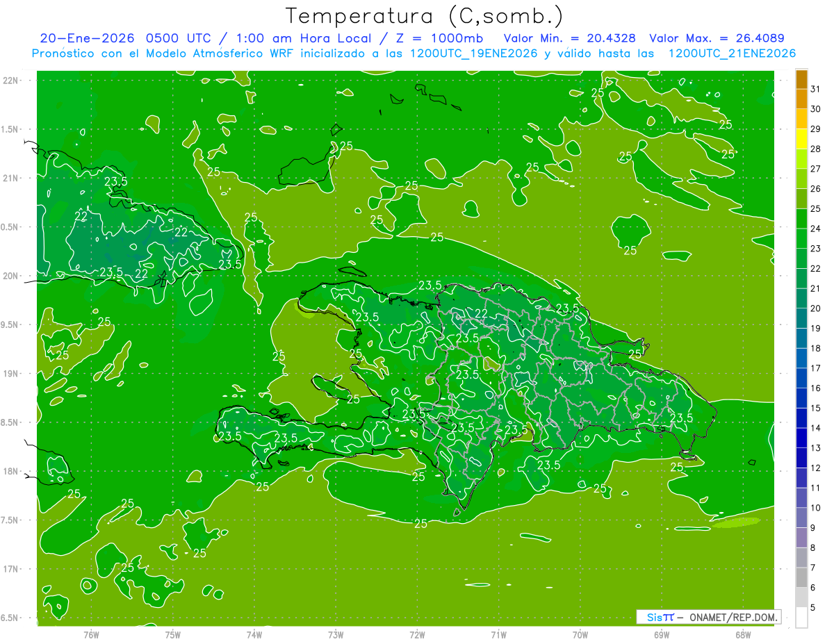Select the colorbar segment between 8 and 9
Screen dimensions: 834x644
pyautogui.click(x=801, y=538)
